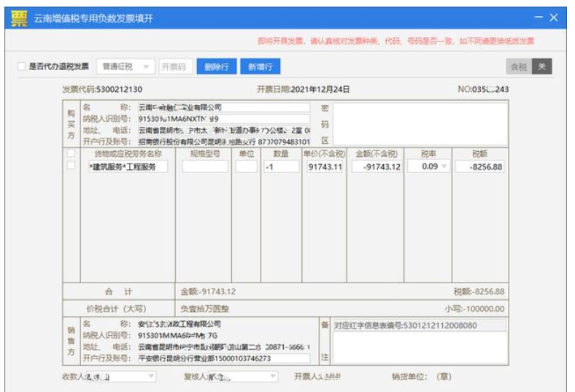Click the buyer 纳税人识别号 field

[224, 119]
